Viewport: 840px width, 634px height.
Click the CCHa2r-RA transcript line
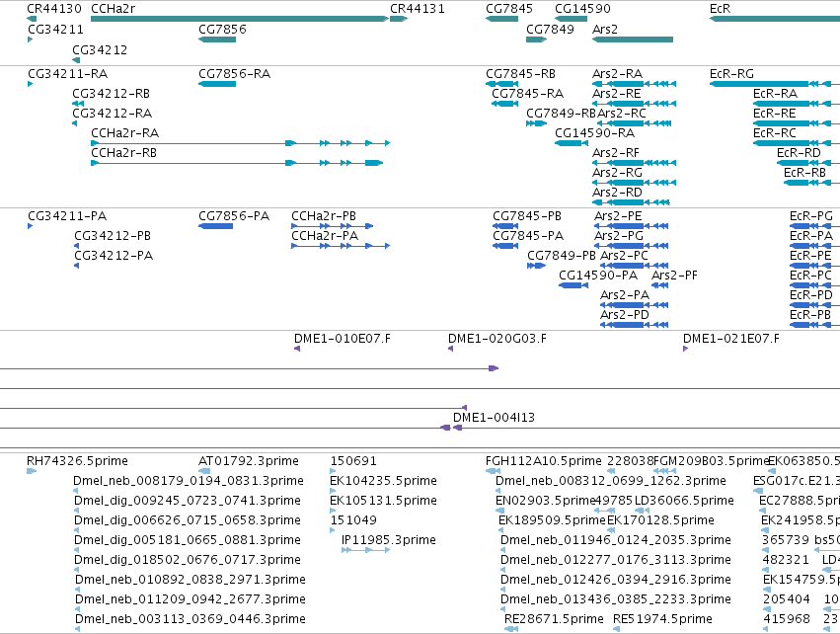pyautogui.click(x=241, y=143)
